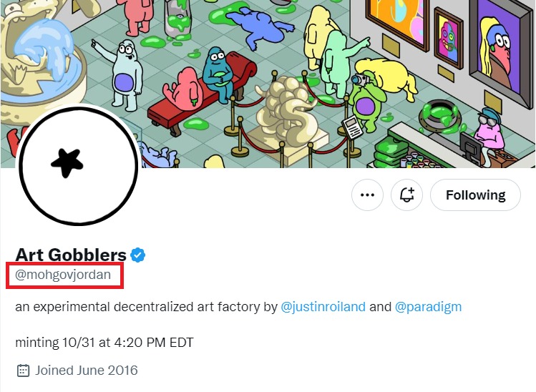The width and height of the screenshot is (536, 392).
Task: Click the notification bell button
Action: pos(407,195)
